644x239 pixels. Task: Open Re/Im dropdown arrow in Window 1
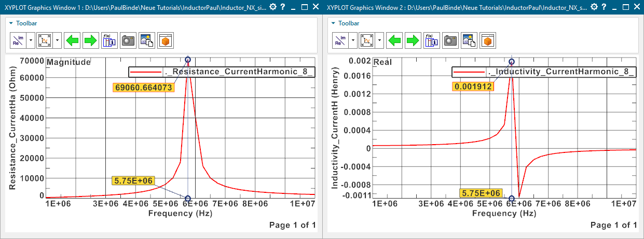tap(31, 40)
